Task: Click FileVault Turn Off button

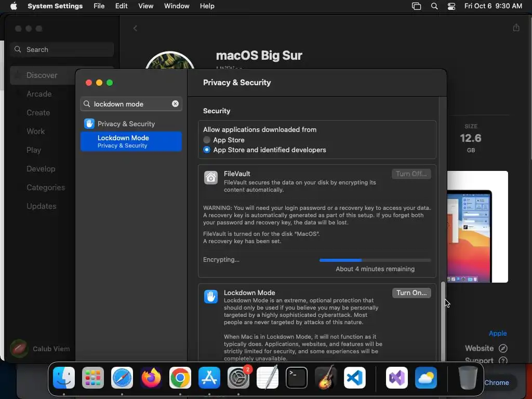Action: [x=411, y=174]
